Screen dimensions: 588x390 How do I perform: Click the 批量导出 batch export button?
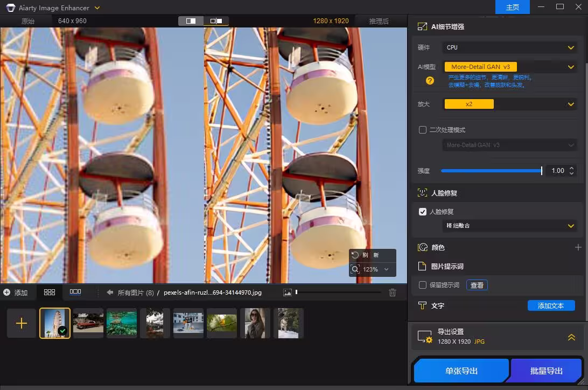[545, 371]
